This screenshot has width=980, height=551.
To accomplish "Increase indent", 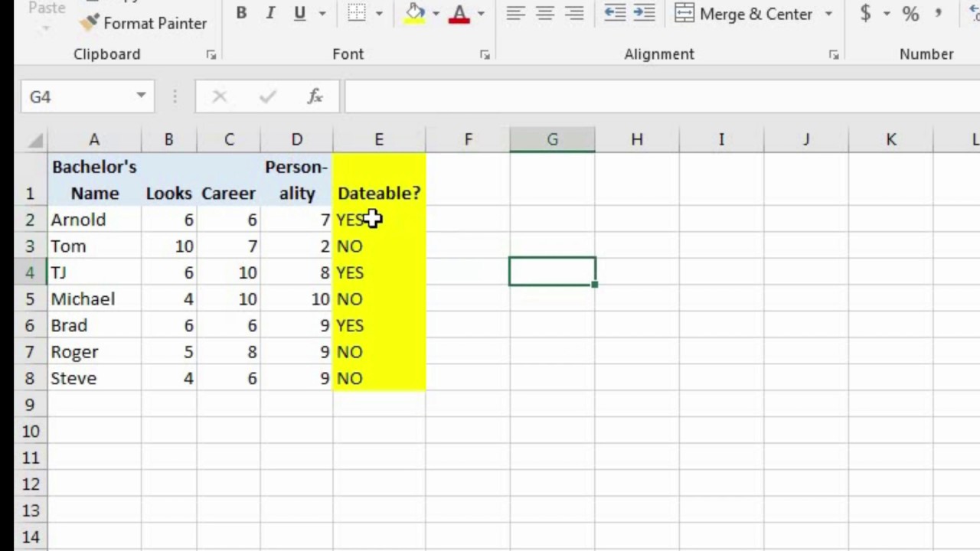I will coord(644,13).
